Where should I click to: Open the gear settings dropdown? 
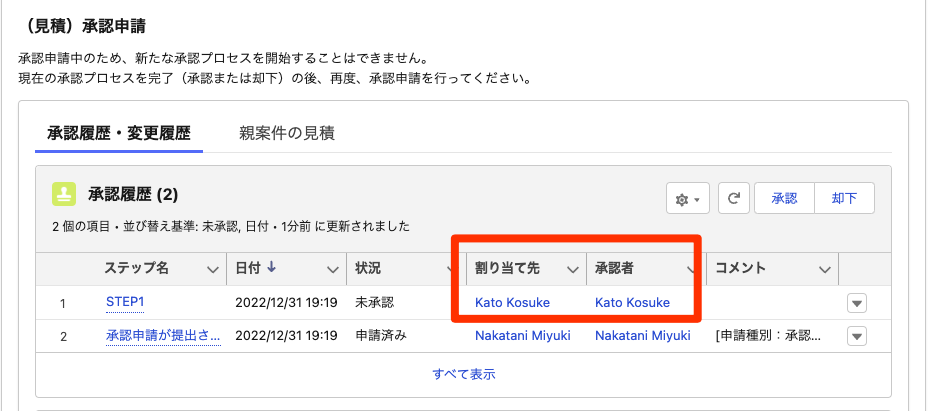tap(688, 198)
